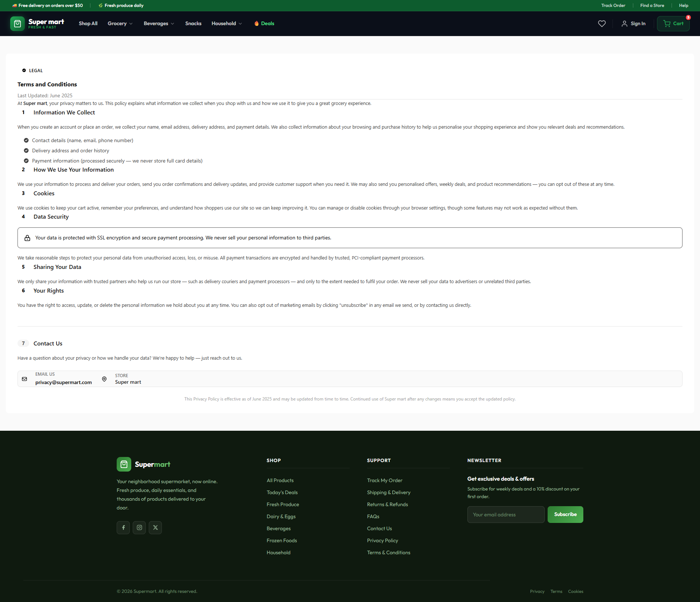Open footer Household link

279,552
